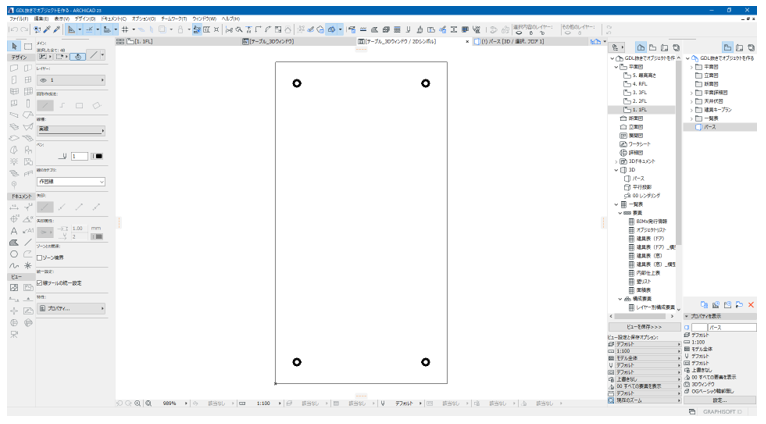766x424 pixels.
Task: Click the black pen color swatch
Action: click(98, 156)
